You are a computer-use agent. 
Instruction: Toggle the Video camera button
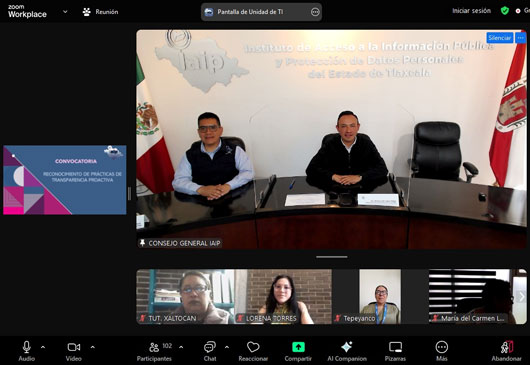click(74, 351)
